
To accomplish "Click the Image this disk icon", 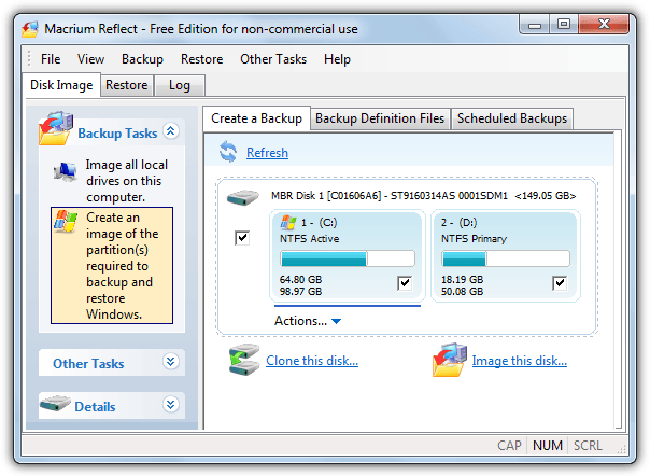I will point(449,360).
